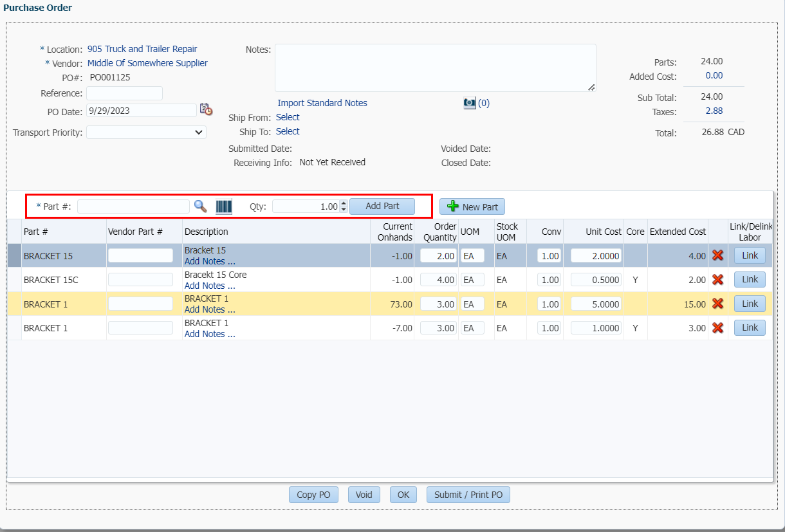Click the camera attachments icon
785x532 pixels.
point(470,103)
